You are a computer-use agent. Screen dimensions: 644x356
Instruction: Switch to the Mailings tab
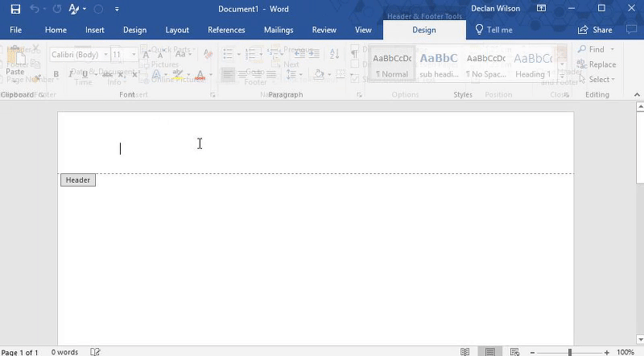(x=279, y=30)
